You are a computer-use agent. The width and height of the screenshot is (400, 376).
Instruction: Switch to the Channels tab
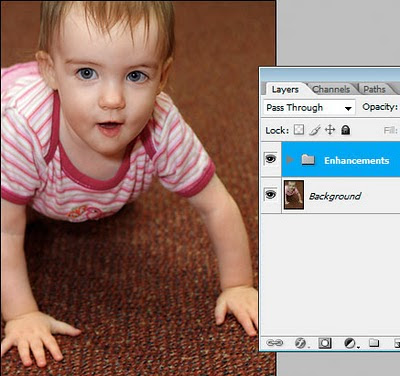pyautogui.click(x=331, y=89)
